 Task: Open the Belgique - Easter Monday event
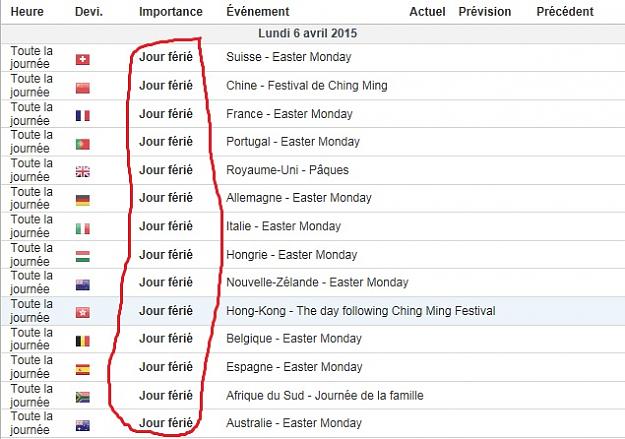(294, 339)
